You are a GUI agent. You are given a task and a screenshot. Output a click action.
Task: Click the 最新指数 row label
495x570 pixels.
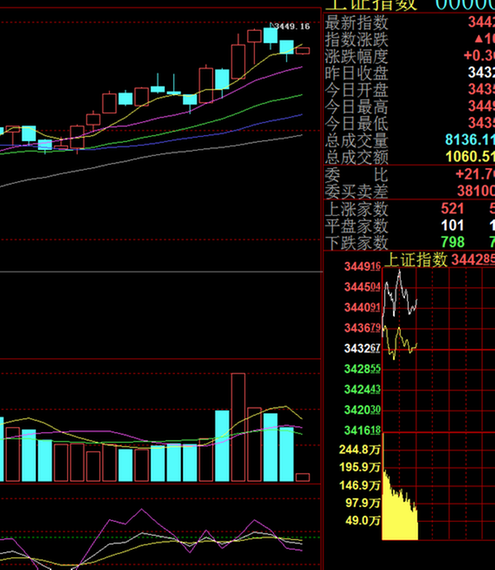pos(357,23)
